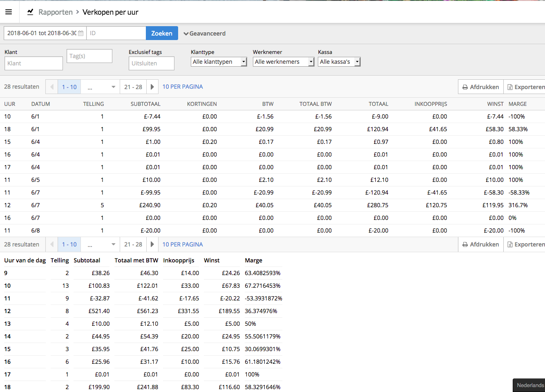Viewport: 545px width, 392px height.
Task: Expand the Geavanceerd search options
Action: [x=205, y=34]
